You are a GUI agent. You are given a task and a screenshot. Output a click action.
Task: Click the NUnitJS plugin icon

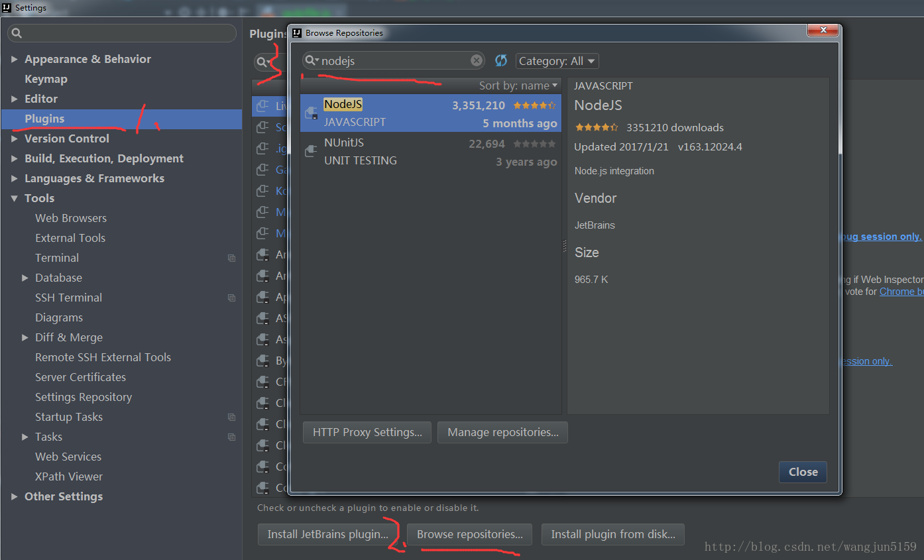click(311, 151)
